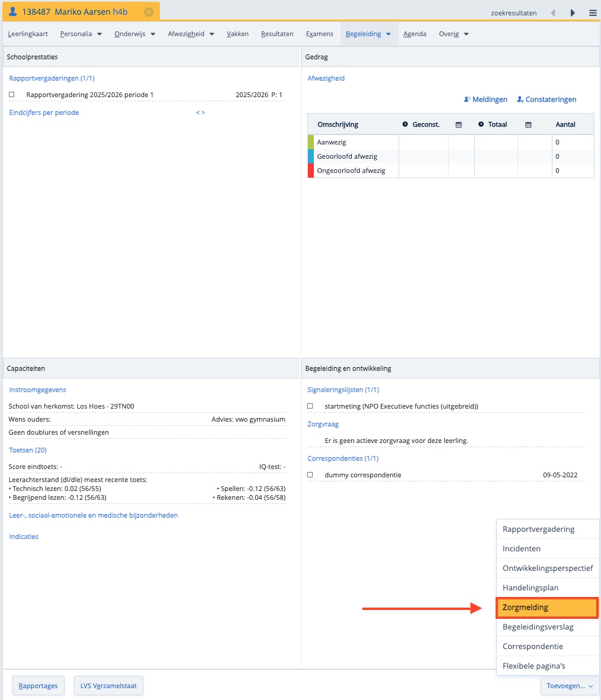
Task: Go to previous search result arrow
Action: (553, 12)
